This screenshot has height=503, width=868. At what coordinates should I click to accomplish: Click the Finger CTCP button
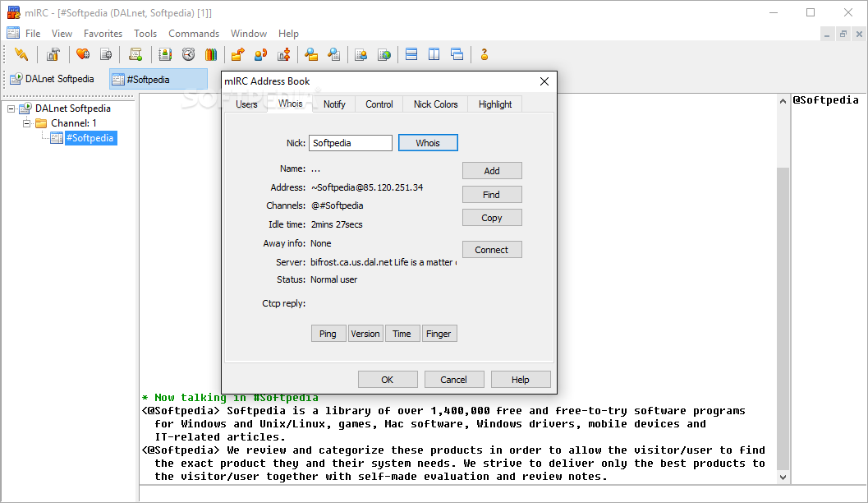coord(439,334)
